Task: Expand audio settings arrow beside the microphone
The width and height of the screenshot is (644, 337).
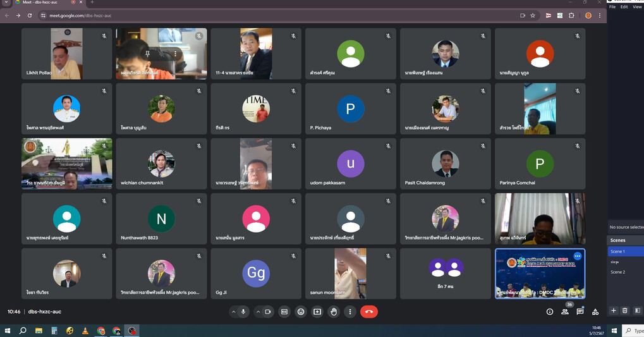Action: (x=234, y=312)
